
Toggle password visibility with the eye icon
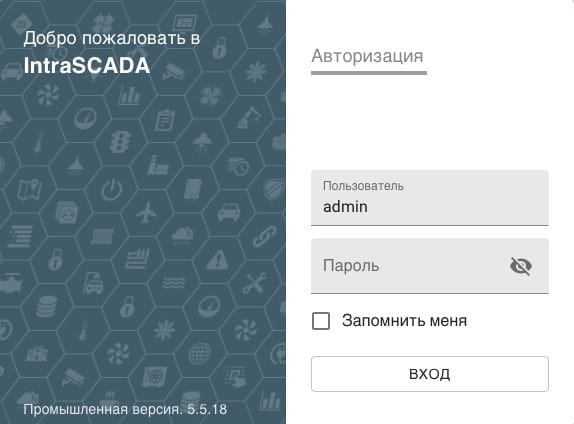[x=521, y=266]
